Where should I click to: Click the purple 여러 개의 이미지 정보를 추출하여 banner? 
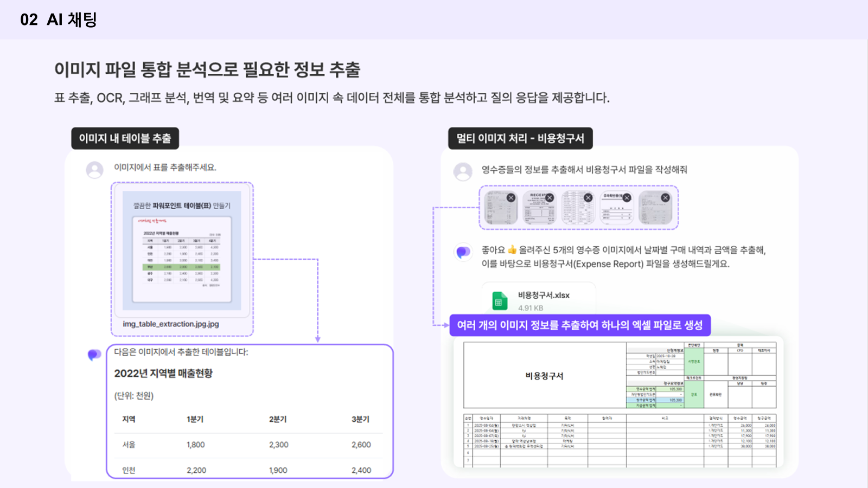pos(579,325)
